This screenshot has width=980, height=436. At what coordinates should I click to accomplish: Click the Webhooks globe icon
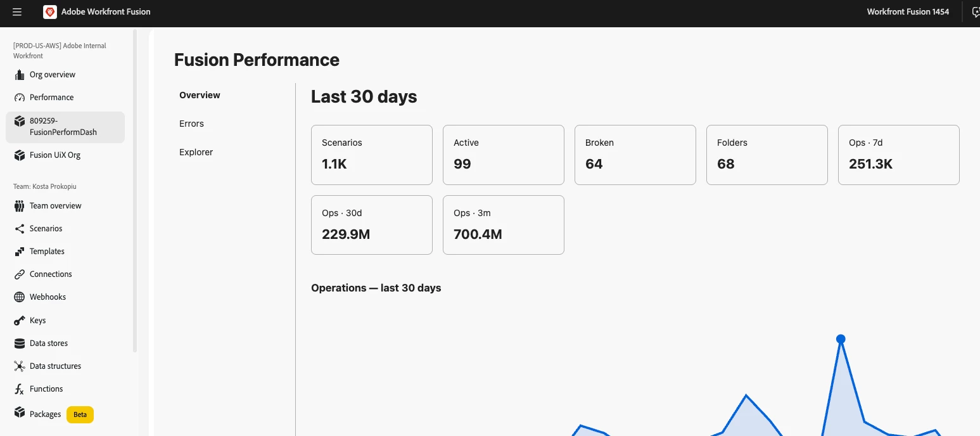point(19,297)
